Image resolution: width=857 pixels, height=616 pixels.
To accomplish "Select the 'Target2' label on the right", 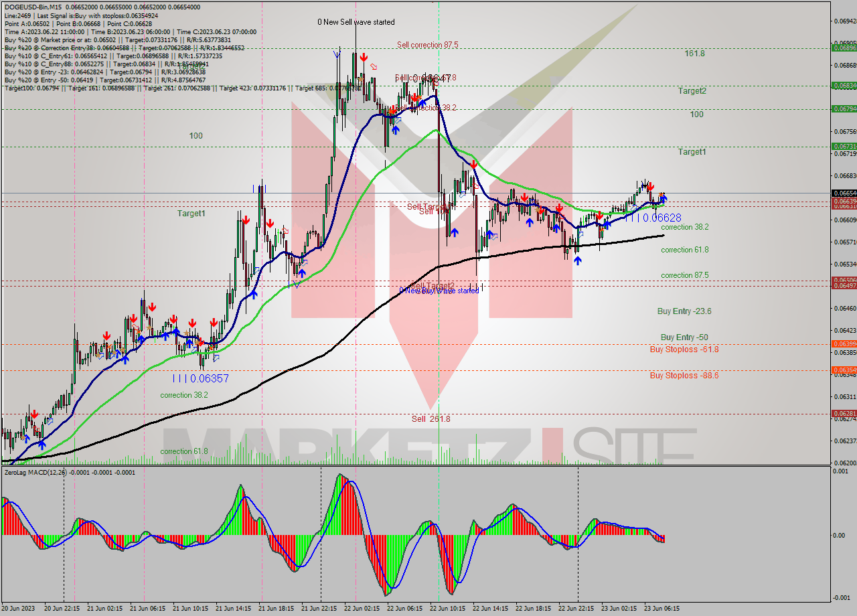I will pyautogui.click(x=692, y=90).
